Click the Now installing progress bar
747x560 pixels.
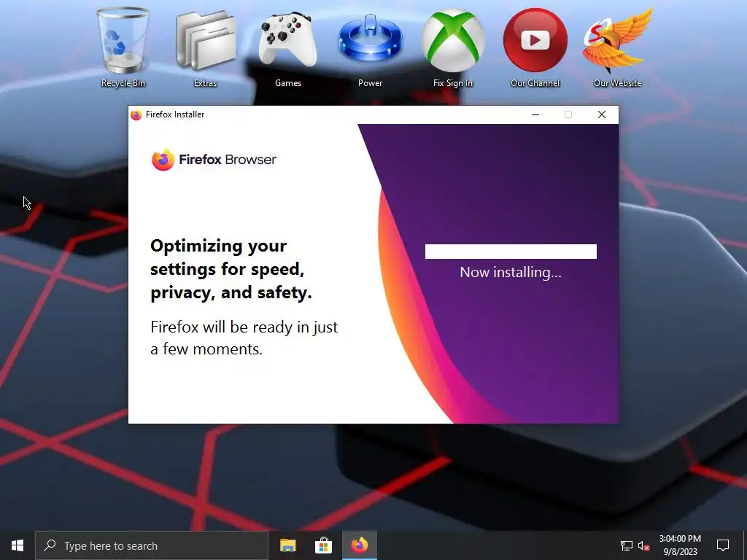click(511, 252)
